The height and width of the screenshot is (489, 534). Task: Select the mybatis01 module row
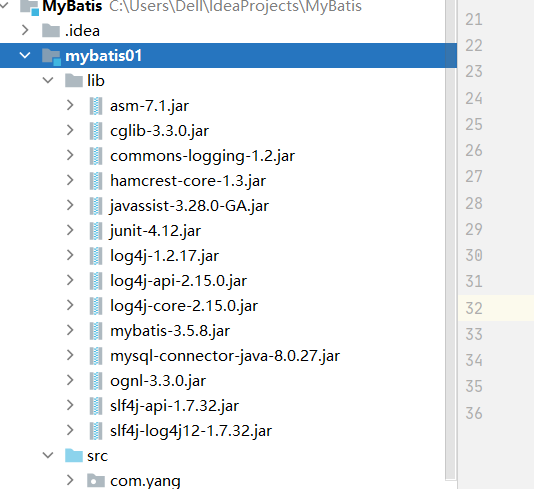point(228,56)
